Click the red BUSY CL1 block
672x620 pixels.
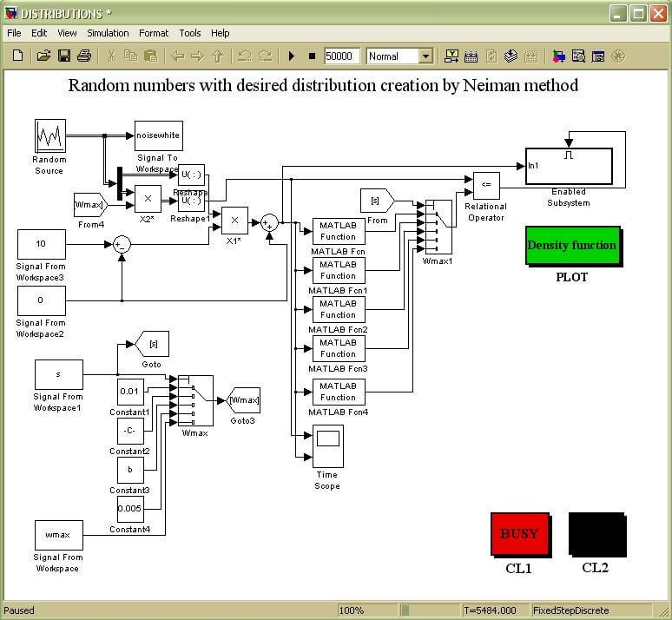(519, 534)
